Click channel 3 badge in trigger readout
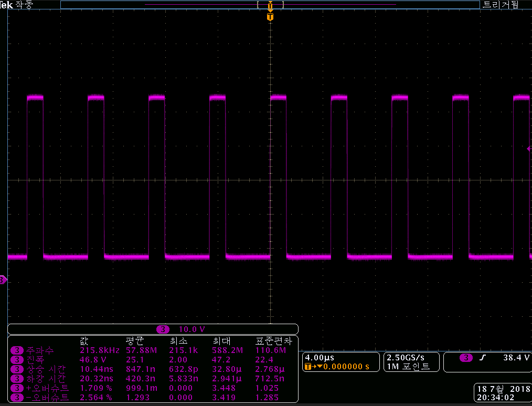Screen dimensions: 532x406 [466, 358]
